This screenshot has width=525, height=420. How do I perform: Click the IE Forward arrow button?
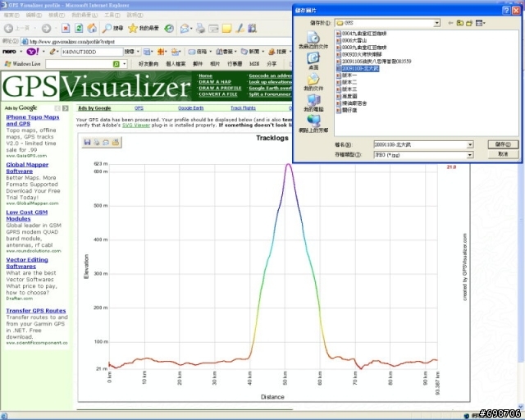click(46, 29)
